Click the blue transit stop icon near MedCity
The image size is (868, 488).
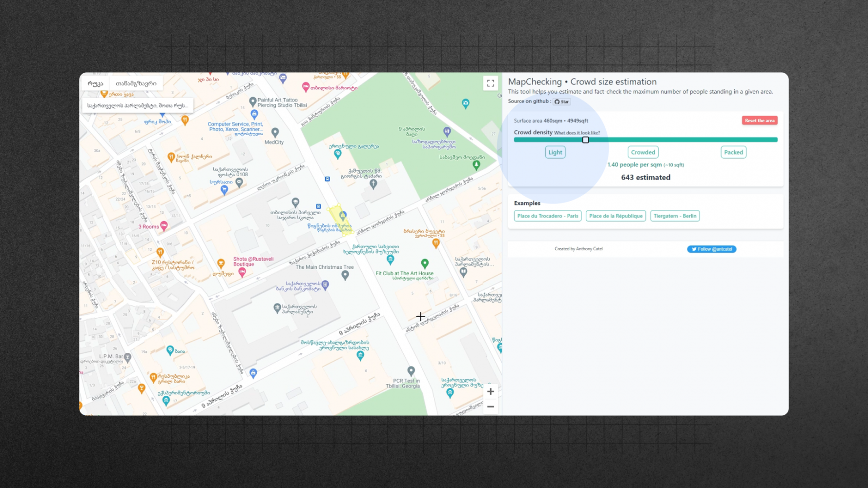click(x=327, y=179)
